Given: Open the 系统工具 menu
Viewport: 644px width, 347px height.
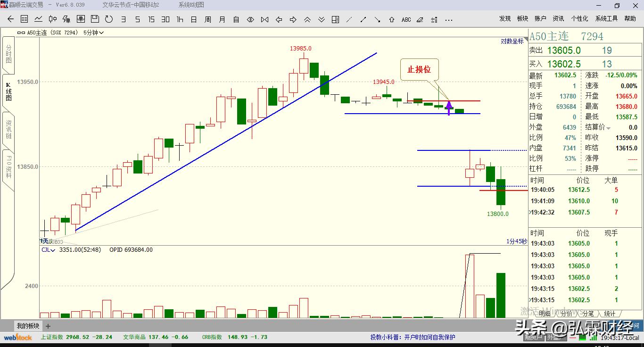Looking at the screenshot, I should (x=606, y=19).
